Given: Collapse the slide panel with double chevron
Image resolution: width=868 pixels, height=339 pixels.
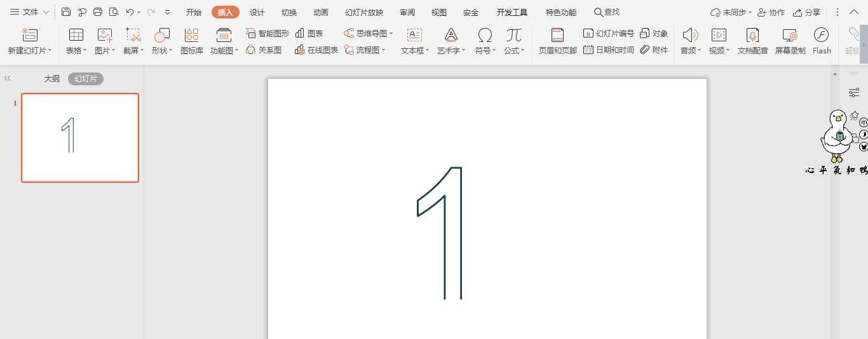Looking at the screenshot, I should coord(8,78).
